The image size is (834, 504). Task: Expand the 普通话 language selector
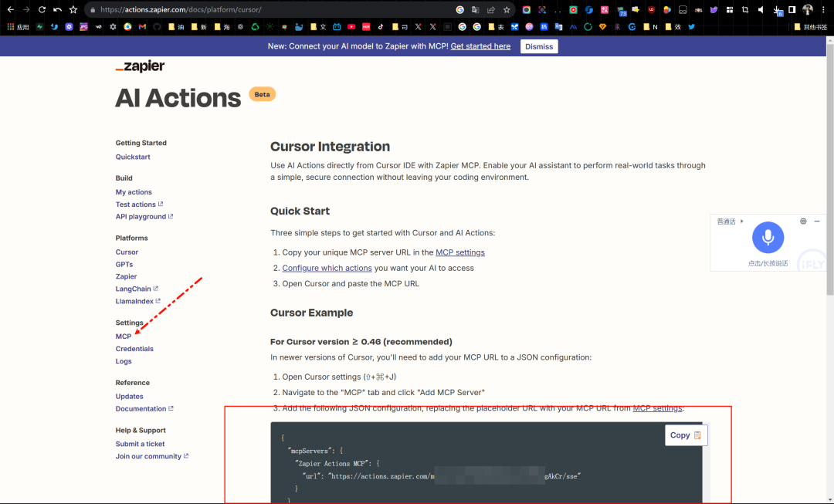click(x=730, y=222)
